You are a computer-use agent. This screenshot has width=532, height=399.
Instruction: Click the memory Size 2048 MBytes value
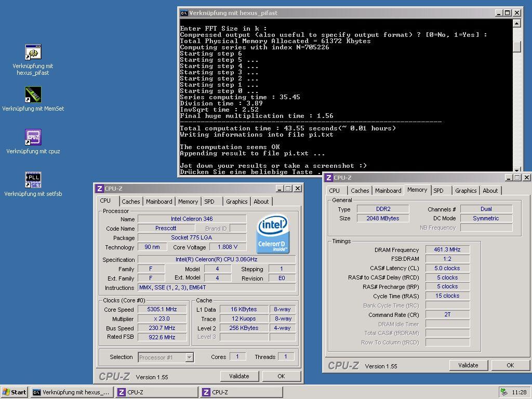coord(383,219)
